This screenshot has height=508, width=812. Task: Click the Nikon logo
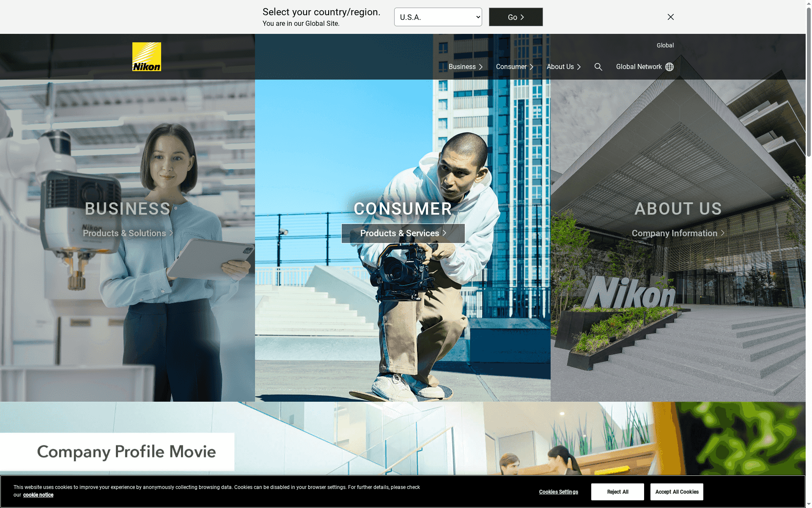coord(146,56)
